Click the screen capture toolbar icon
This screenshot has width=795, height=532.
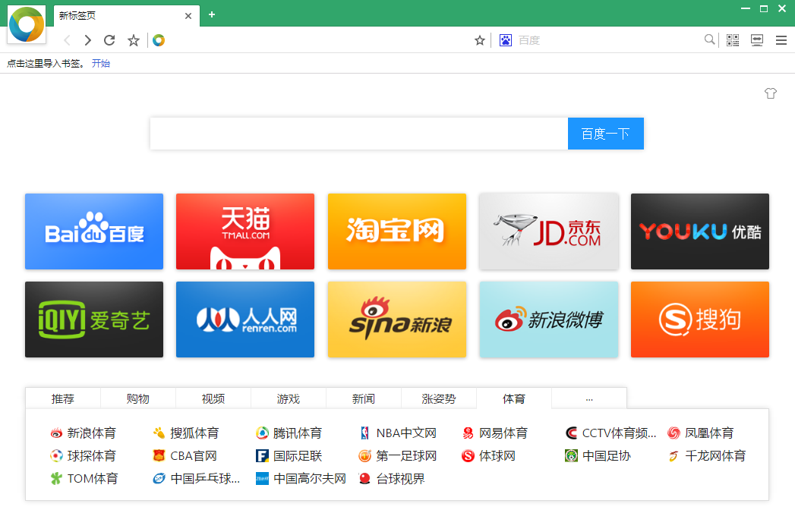pyautogui.click(x=757, y=40)
